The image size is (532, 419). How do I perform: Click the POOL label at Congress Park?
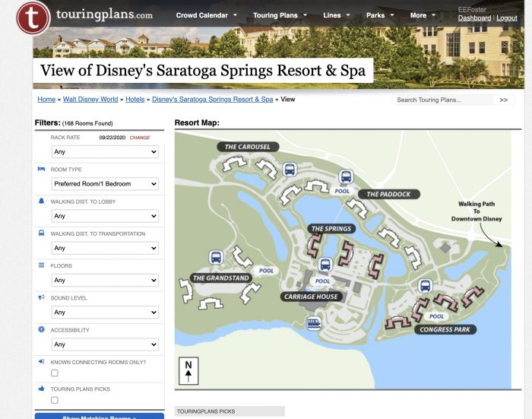[x=436, y=316]
